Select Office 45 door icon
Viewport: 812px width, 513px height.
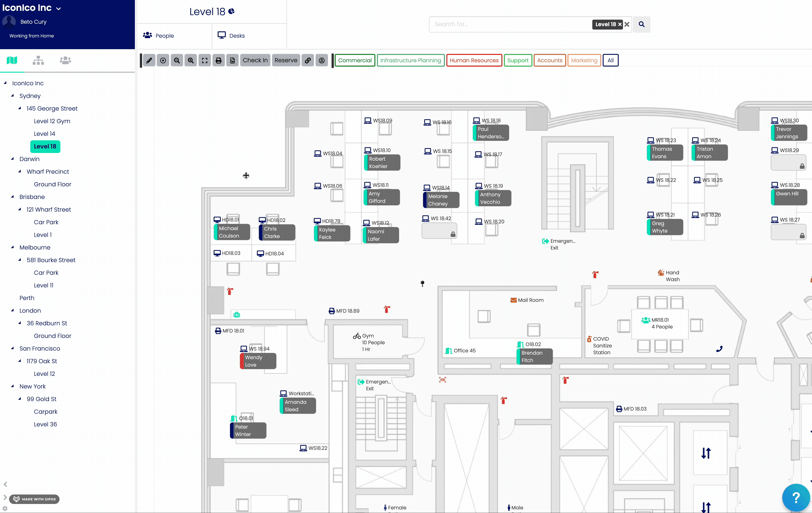(448, 351)
